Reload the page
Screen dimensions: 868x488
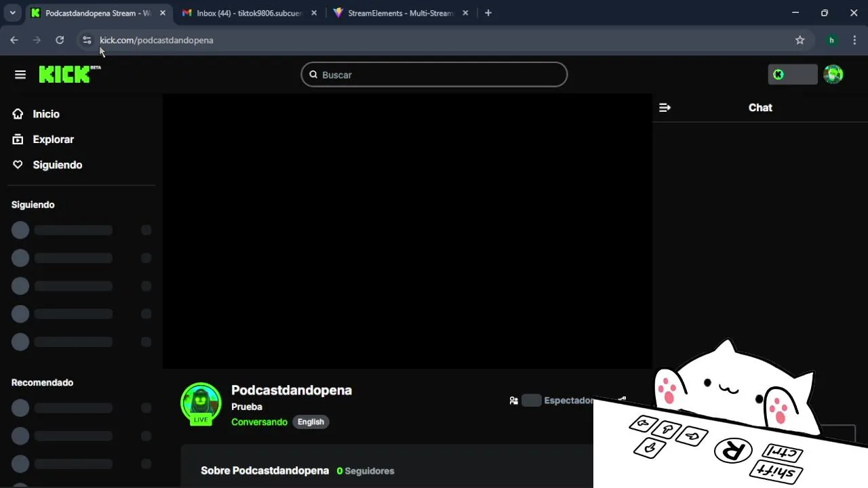tap(60, 40)
